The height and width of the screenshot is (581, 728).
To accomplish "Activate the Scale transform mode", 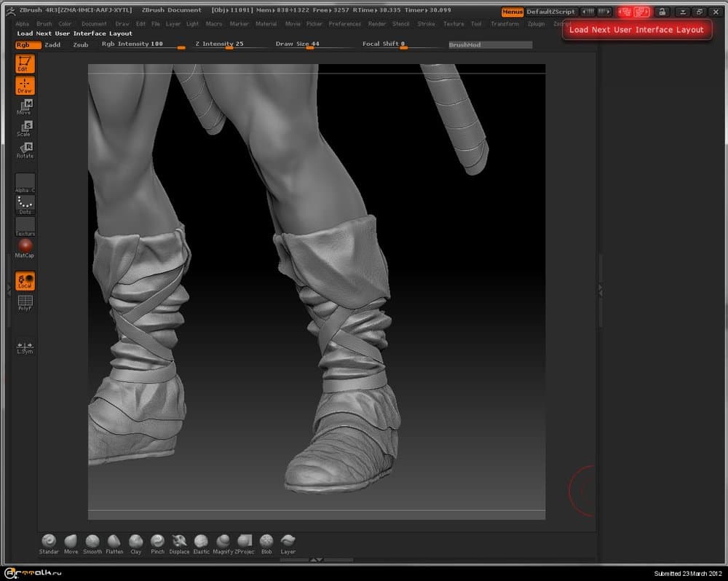I will pyautogui.click(x=25, y=129).
